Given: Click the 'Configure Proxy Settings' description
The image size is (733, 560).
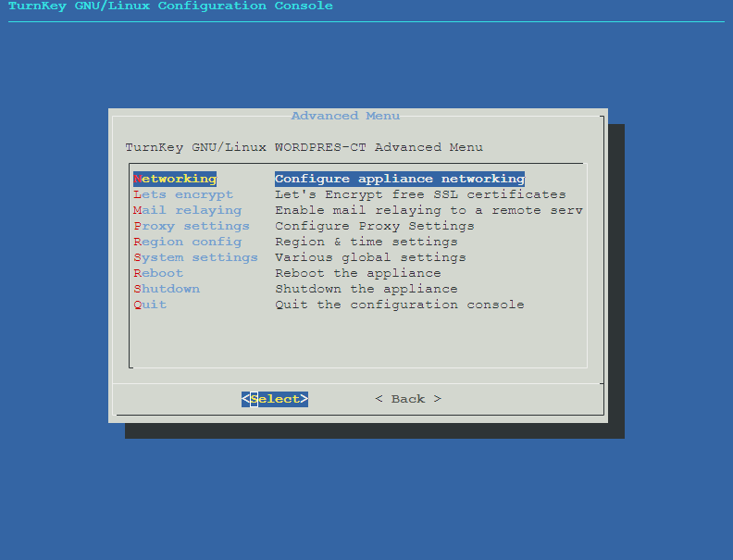Looking at the screenshot, I should (374, 226).
